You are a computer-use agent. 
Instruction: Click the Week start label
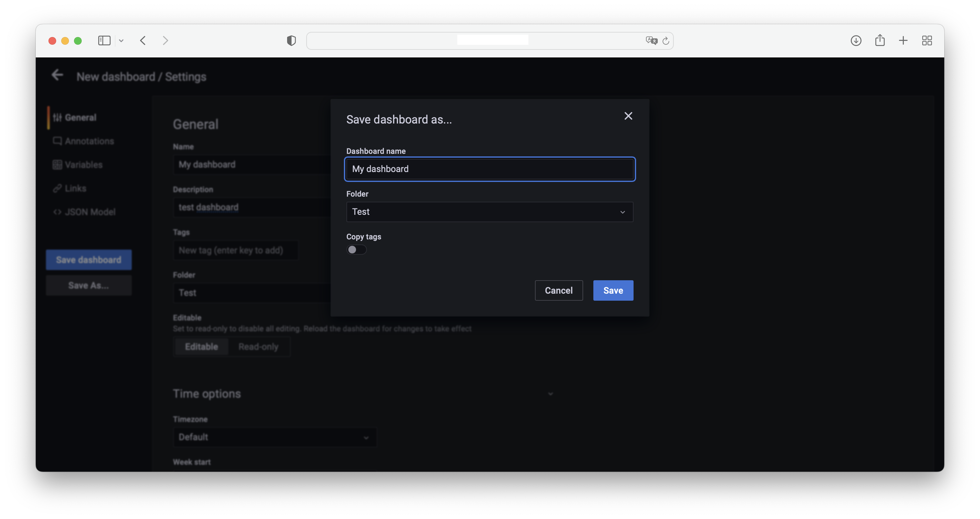click(x=191, y=462)
